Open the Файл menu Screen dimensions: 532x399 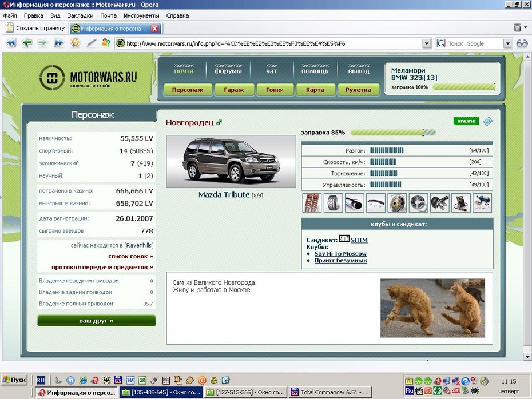[x=10, y=15]
